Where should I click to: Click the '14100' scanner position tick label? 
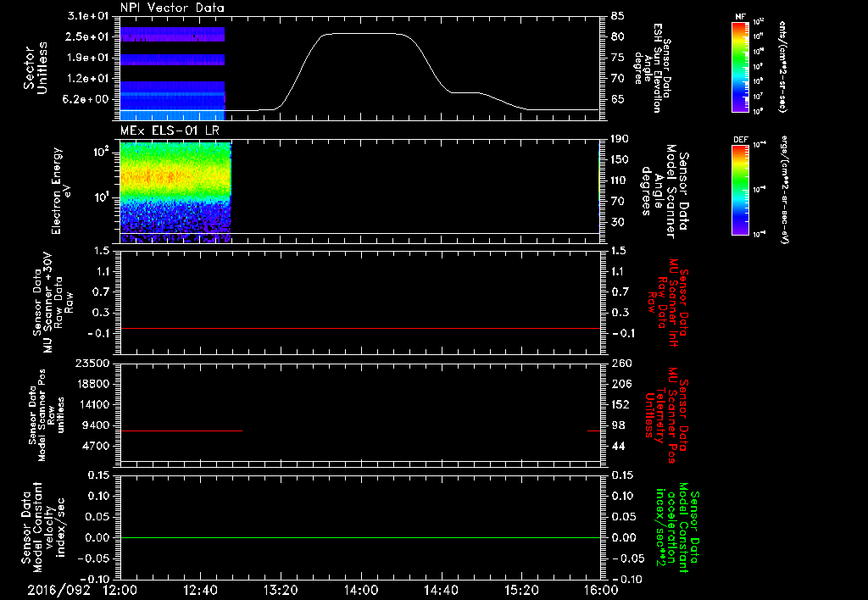(92, 404)
